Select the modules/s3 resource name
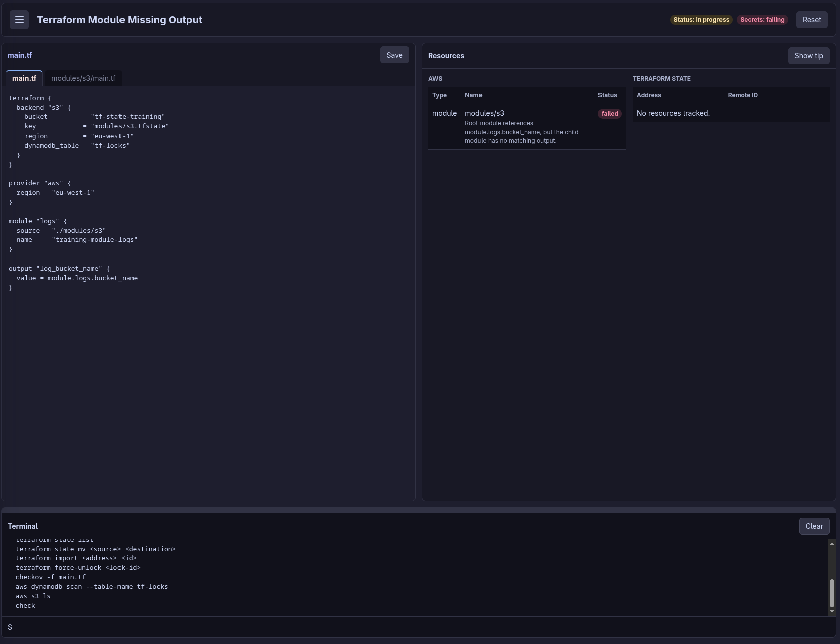 tap(485, 113)
